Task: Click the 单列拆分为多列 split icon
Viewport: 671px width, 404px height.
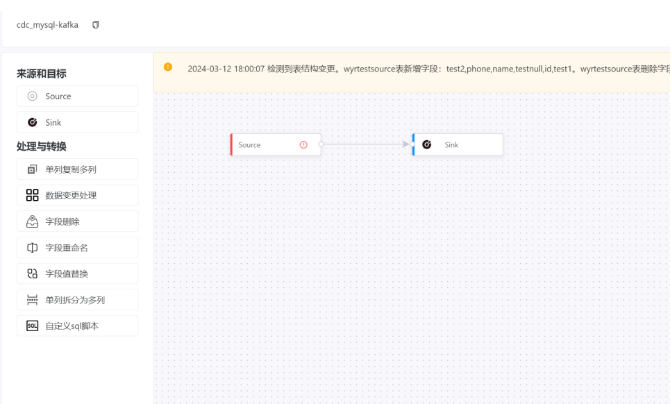Action: [32, 300]
